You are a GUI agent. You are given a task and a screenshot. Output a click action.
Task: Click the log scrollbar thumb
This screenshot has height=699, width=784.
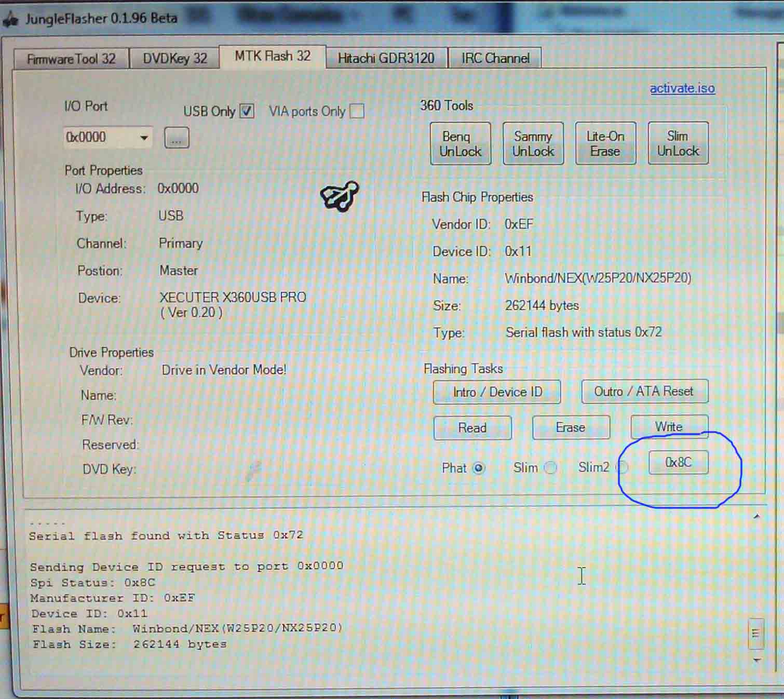coord(755,633)
